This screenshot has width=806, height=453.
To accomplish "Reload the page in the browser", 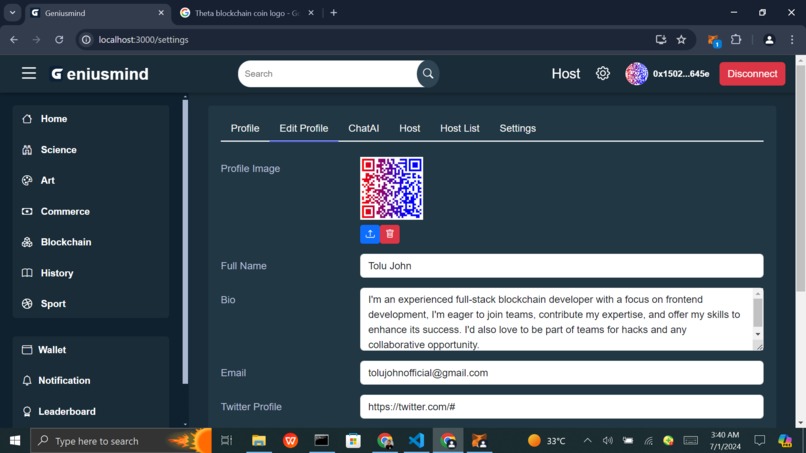I will [x=59, y=40].
